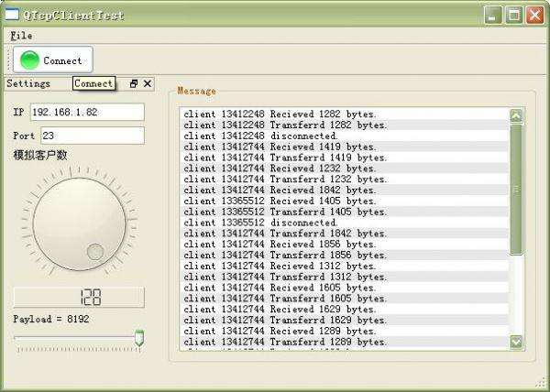Float the Settings dock panel
This screenshot has height=392, width=550.
[x=133, y=83]
